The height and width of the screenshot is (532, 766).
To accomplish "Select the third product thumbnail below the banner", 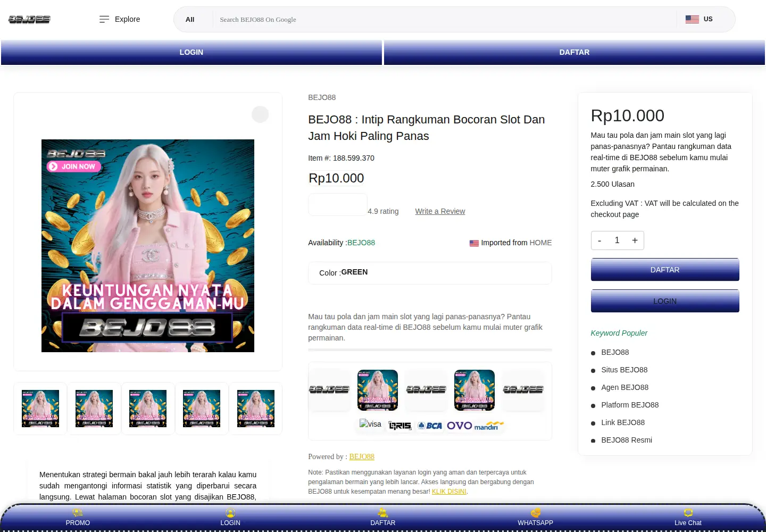I will tap(148, 409).
